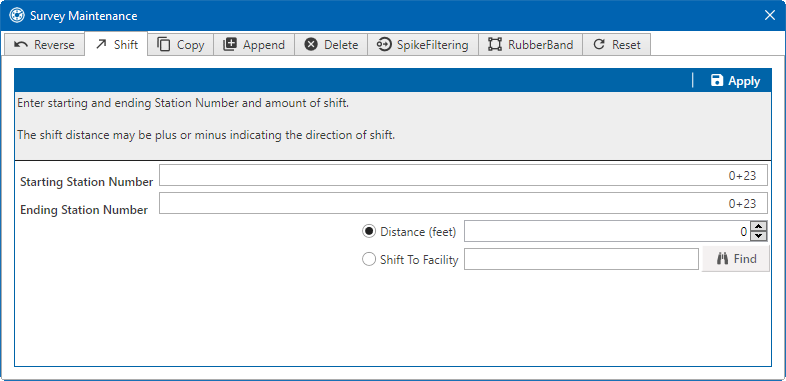Select the Shift tab
This screenshot has width=786, height=381.
click(116, 44)
